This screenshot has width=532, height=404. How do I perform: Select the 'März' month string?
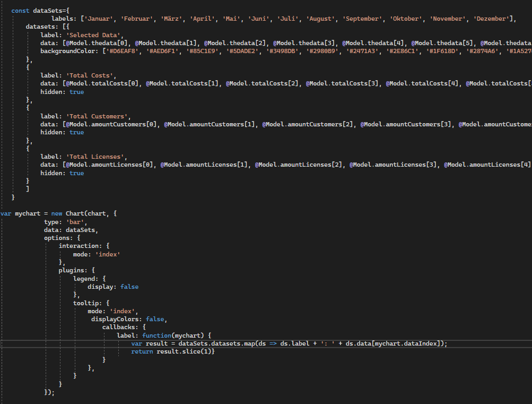click(171, 19)
